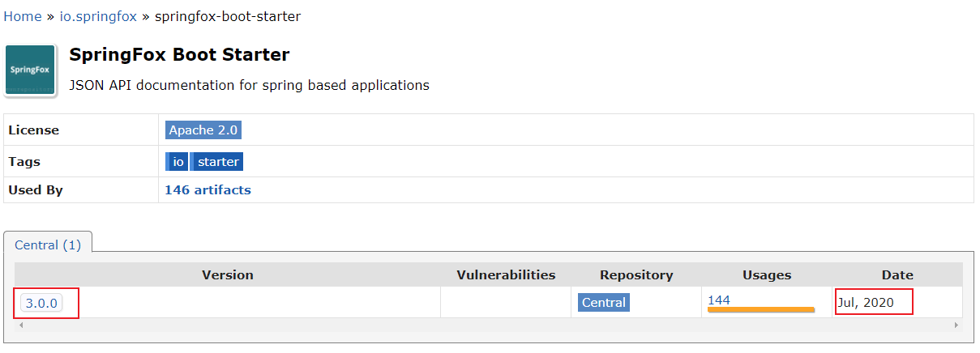Click the Version column header
Screen dimensions: 980x353
click(x=228, y=275)
